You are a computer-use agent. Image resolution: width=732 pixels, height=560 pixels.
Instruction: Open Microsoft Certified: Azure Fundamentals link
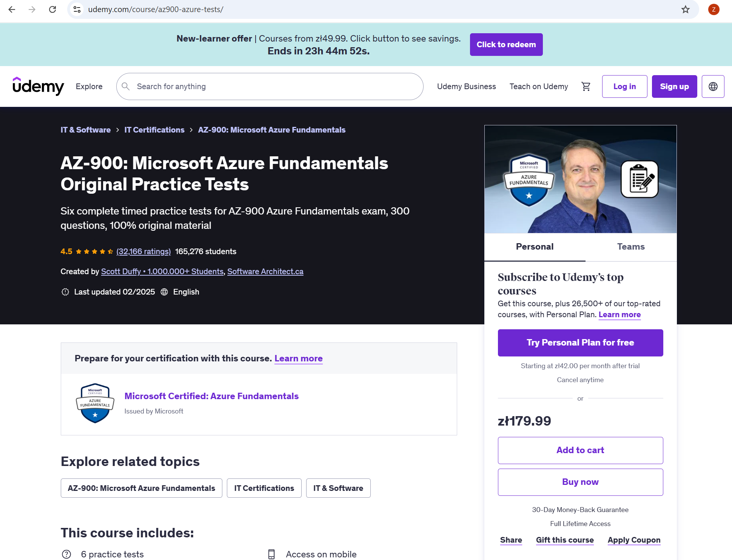pos(211,396)
